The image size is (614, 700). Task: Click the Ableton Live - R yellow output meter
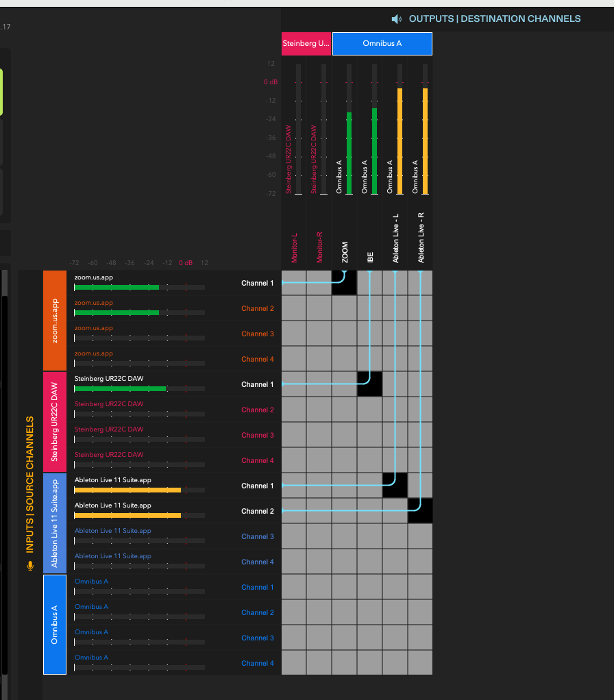point(426,129)
